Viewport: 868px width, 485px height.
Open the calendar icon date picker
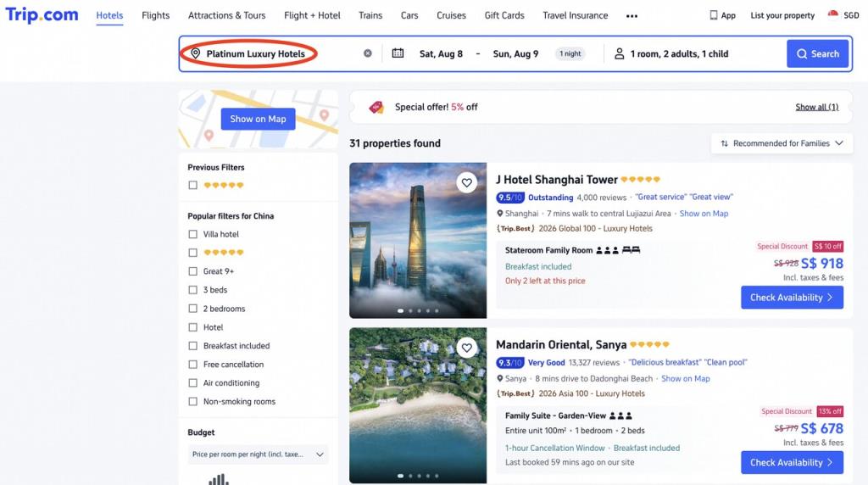[398, 53]
